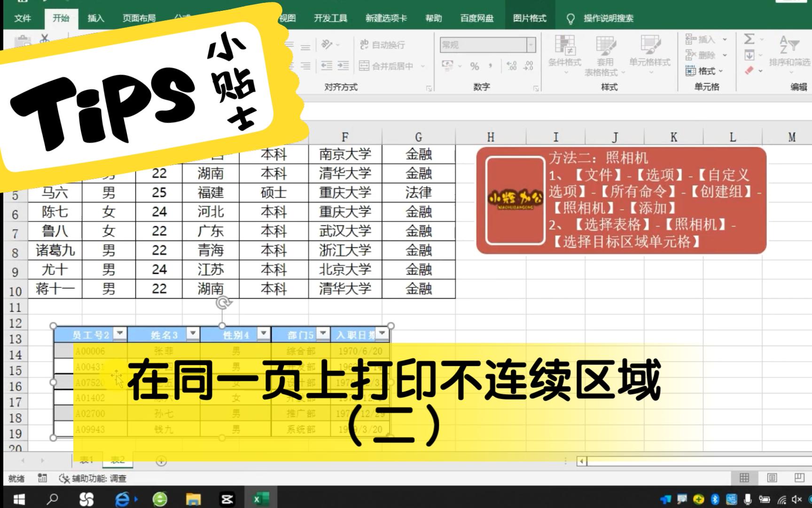The height and width of the screenshot is (508, 812).
Task: Select column F header
Action: point(345,137)
